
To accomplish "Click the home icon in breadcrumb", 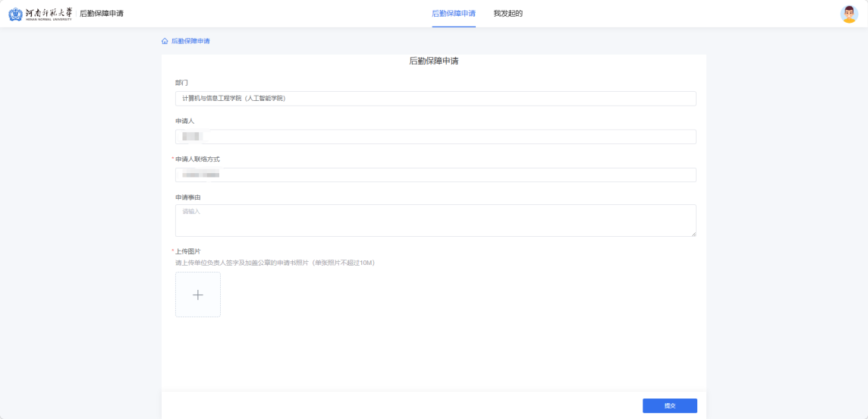I will point(165,41).
